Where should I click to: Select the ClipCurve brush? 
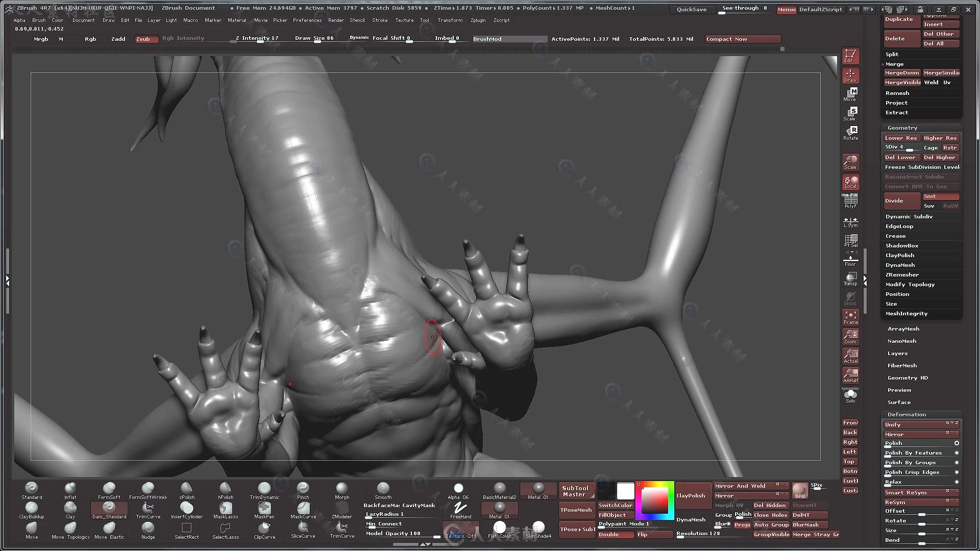click(264, 531)
